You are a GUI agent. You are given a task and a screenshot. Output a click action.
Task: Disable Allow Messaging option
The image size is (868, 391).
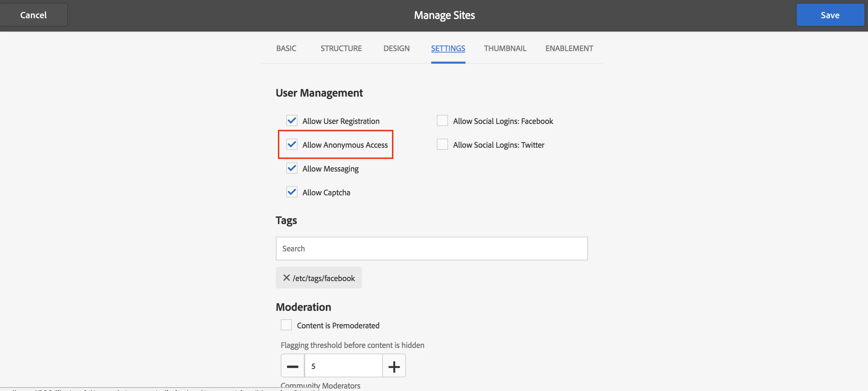[x=292, y=168]
